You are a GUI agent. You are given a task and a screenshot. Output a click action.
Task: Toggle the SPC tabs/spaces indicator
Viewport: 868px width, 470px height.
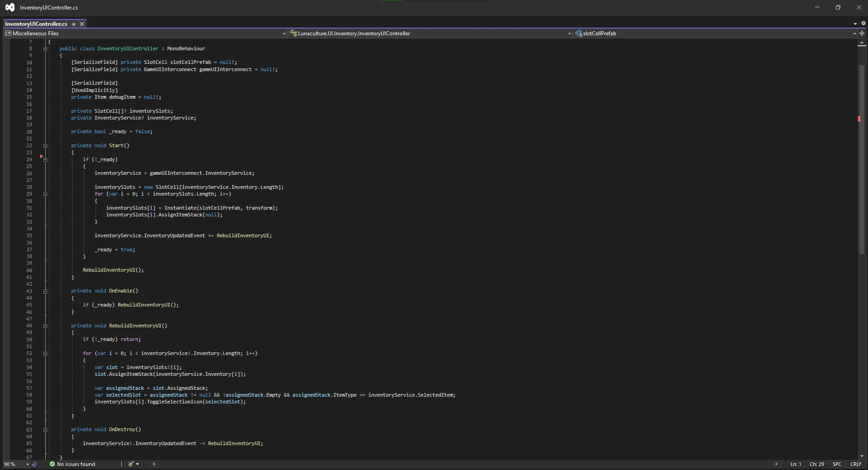837,464
